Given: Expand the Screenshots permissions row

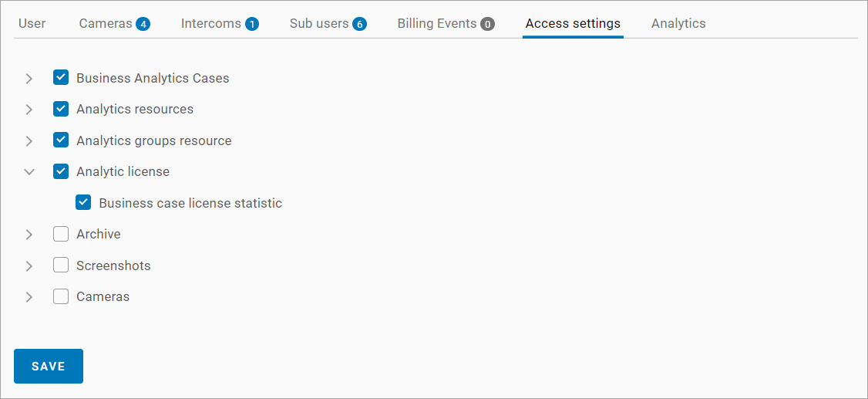Looking at the screenshot, I should 29,266.
